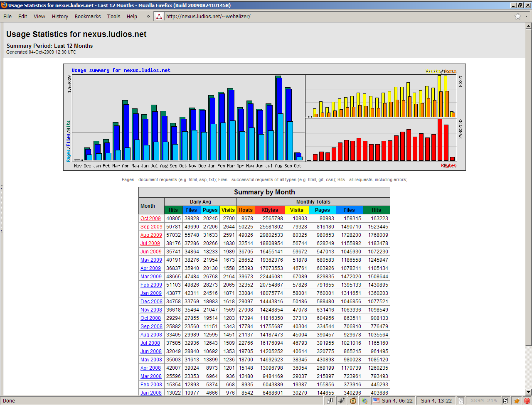
Task: Click the '389M 21%' memory status text
Action: [483, 400]
